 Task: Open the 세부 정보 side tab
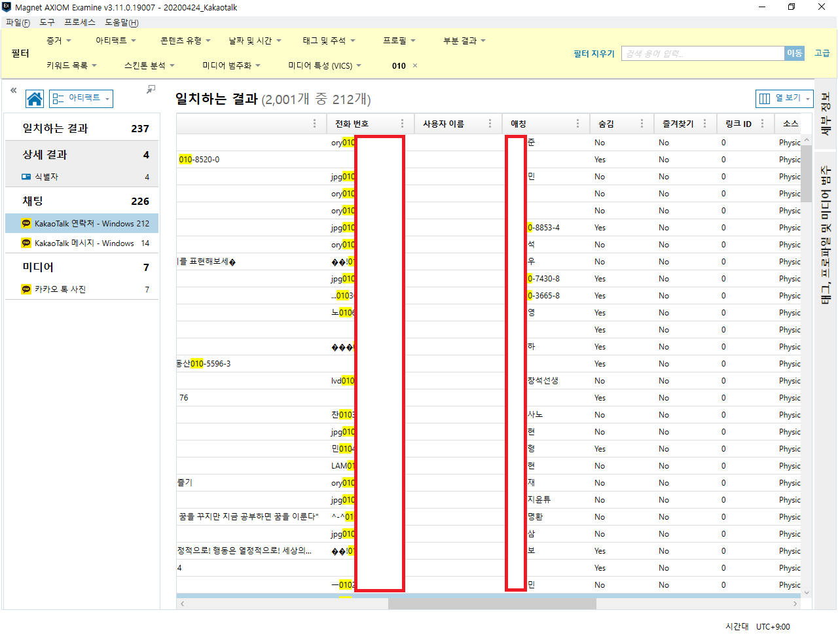[x=826, y=113]
